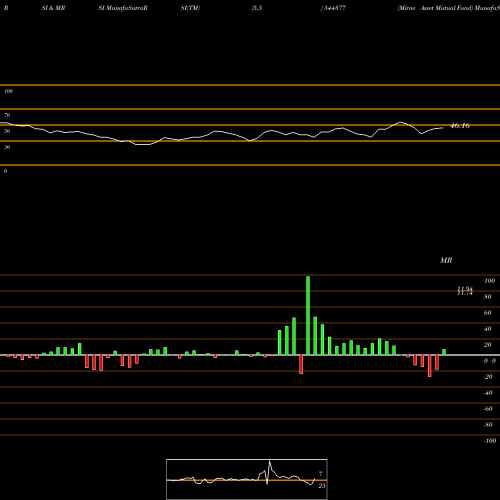Click the last green bar at histogram's right end
The height and width of the screenshot is (500, 500).
444,352
